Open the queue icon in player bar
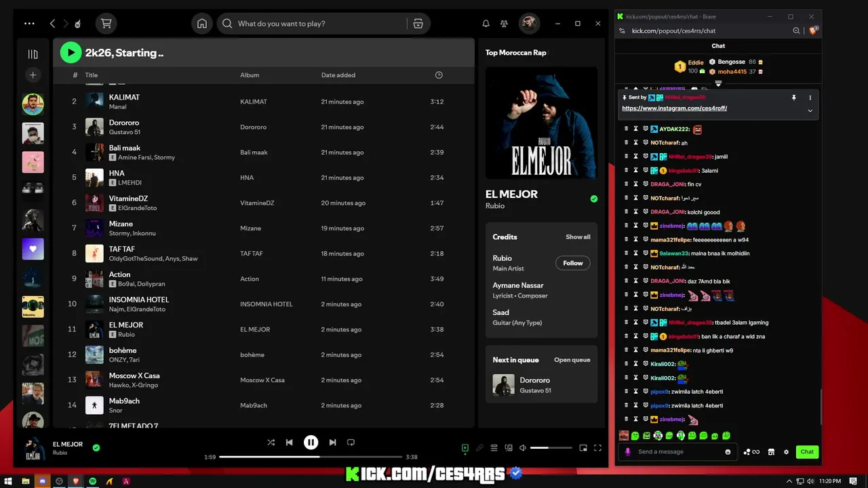This screenshot has width=868, height=488. (x=494, y=448)
